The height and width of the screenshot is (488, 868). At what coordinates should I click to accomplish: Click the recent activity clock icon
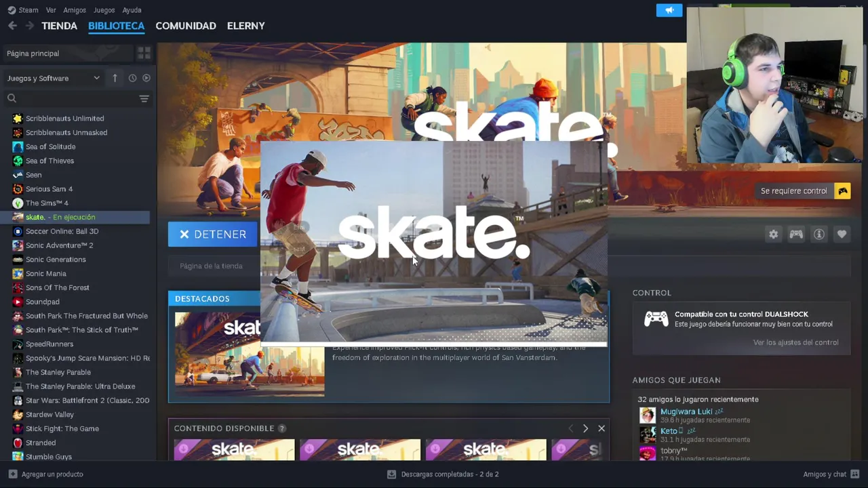pos(132,79)
